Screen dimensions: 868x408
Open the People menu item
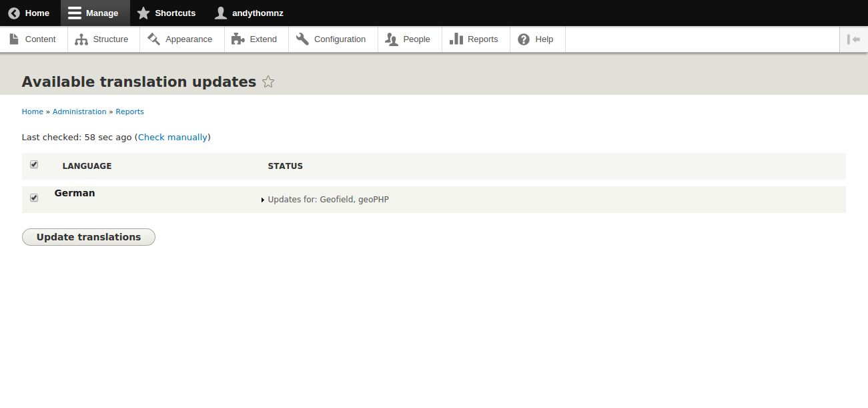pyautogui.click(x=410, y=39)
